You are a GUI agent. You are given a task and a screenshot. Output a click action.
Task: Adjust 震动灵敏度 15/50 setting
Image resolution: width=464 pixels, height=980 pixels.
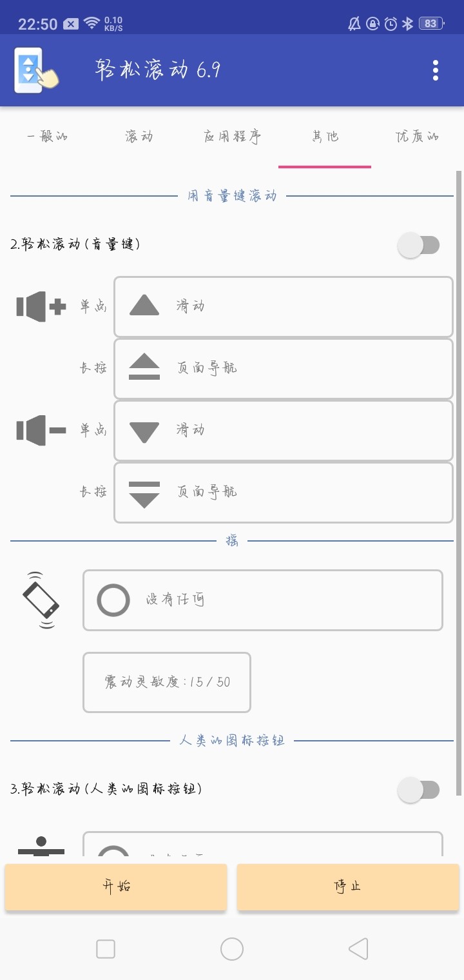pos(167,682)
